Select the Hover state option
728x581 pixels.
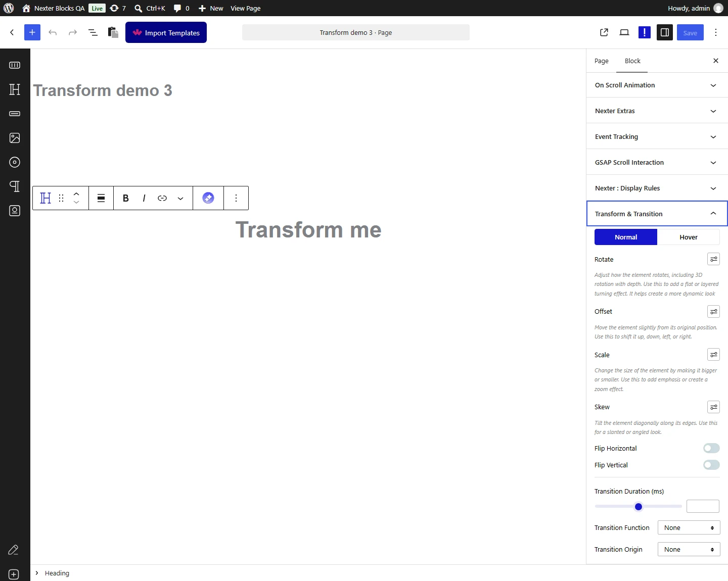[x=689, y=237]
